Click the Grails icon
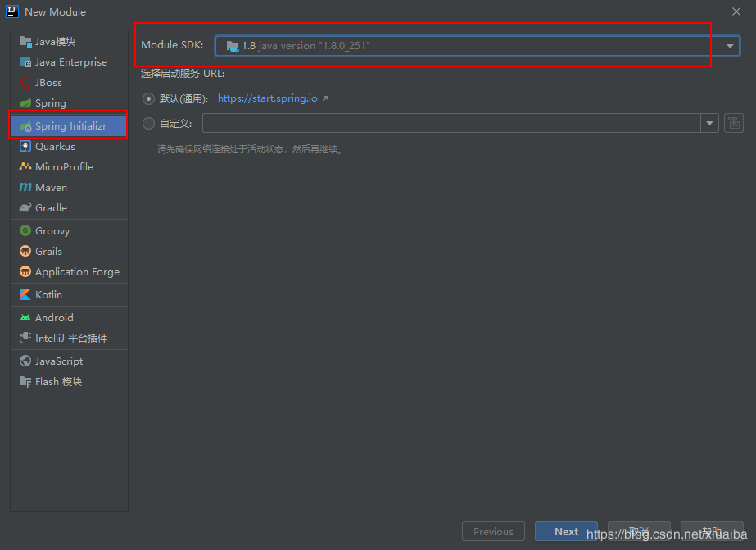This screenshot has height=550, width=756. click(x=25, y=252)
